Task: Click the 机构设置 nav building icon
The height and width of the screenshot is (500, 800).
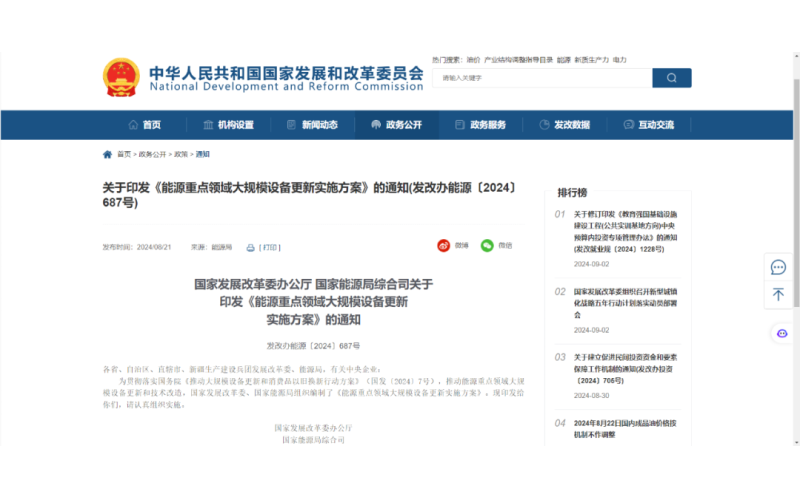Action: click(x=208, y=125)
